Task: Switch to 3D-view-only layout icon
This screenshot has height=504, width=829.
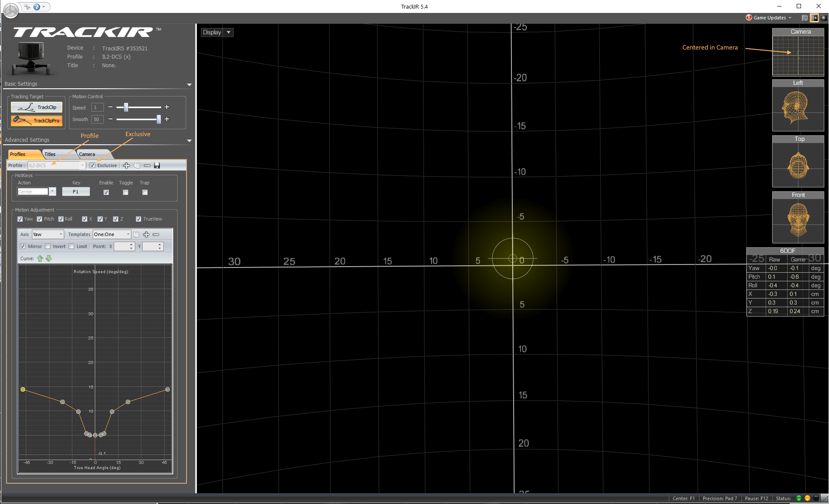Action: pos(823,18)
